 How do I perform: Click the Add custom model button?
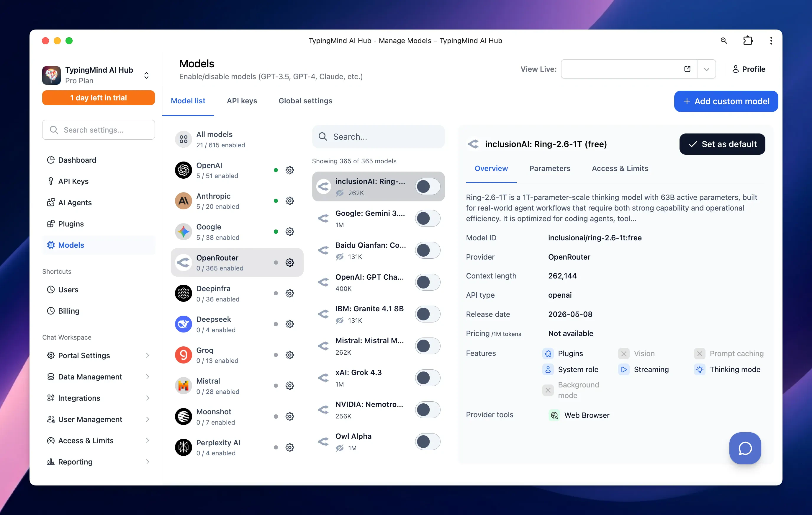coord(726,101)
